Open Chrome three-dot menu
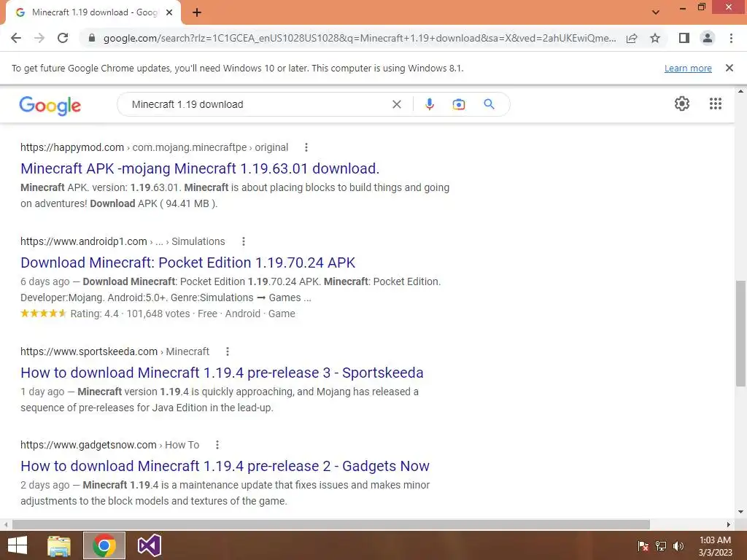Screen dimensions: 747x560 (731, 38)
